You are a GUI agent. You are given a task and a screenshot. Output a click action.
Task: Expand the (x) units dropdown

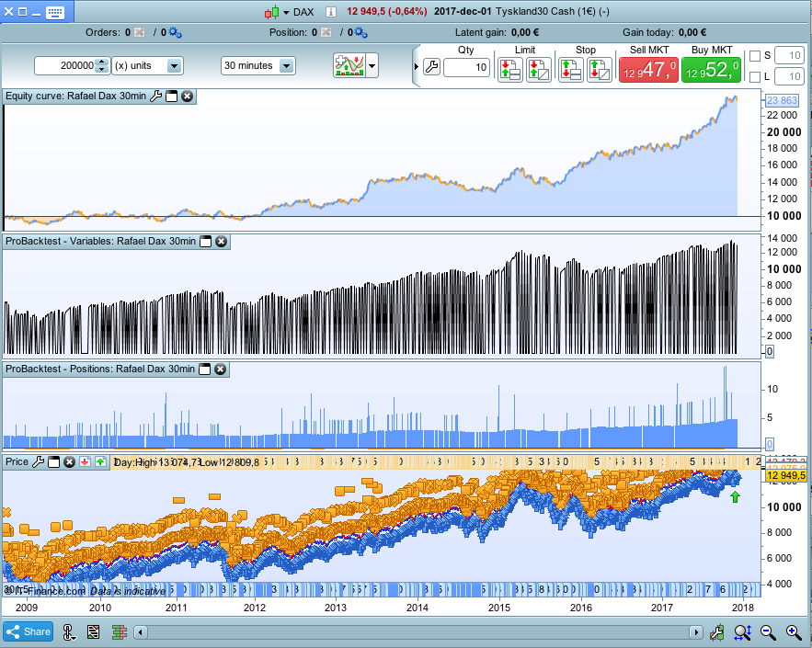click(175, 66)
